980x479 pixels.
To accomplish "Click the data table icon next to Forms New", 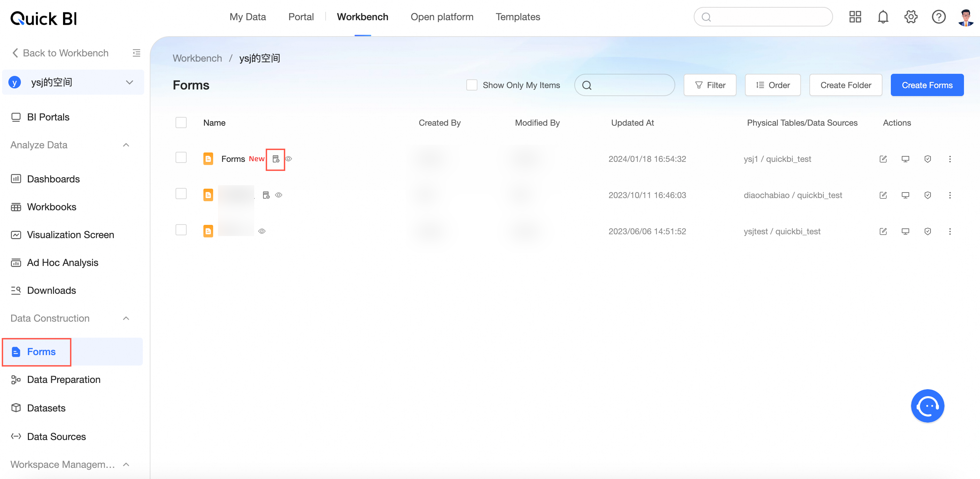I will (276, 159).
